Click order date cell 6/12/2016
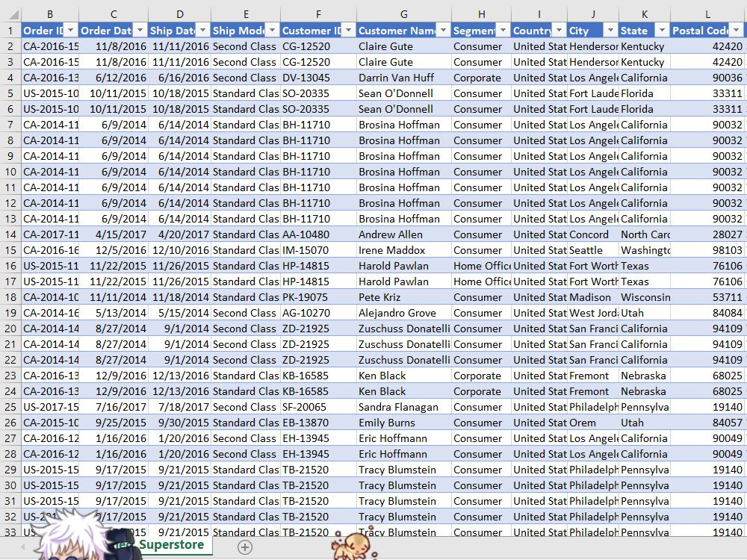Image resolution: width=747 pixels, height=560 pixels. pyautogui.click(x=114, y=78)
